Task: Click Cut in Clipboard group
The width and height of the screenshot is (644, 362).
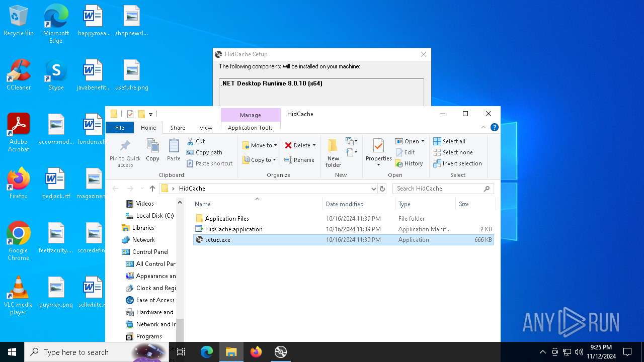Action: pyautogui.click(x=196, y=141)
